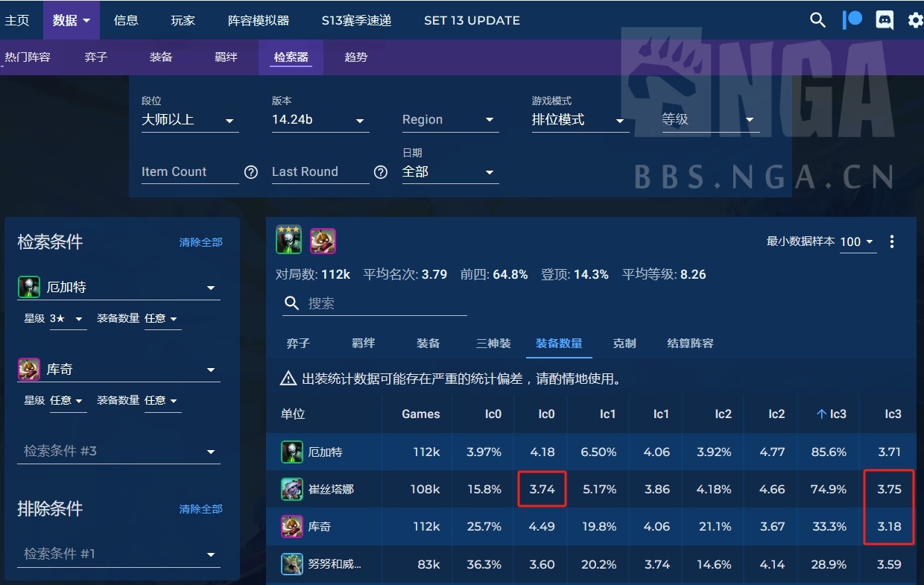Open 阵容模拟器 in top navigation
This screenshot has width=924, height=585.
259,20
